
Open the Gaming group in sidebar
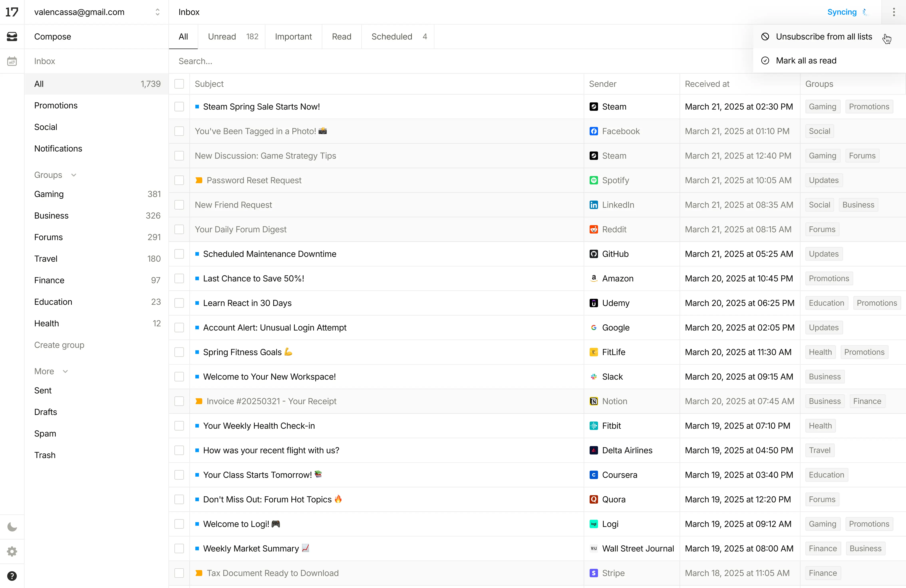[x=97, y=194]
